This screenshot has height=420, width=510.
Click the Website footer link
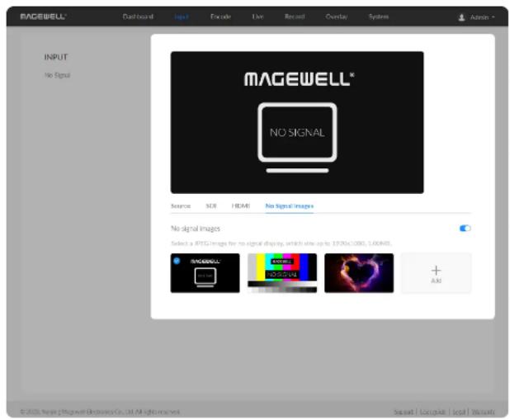click(x=483, y=412)
